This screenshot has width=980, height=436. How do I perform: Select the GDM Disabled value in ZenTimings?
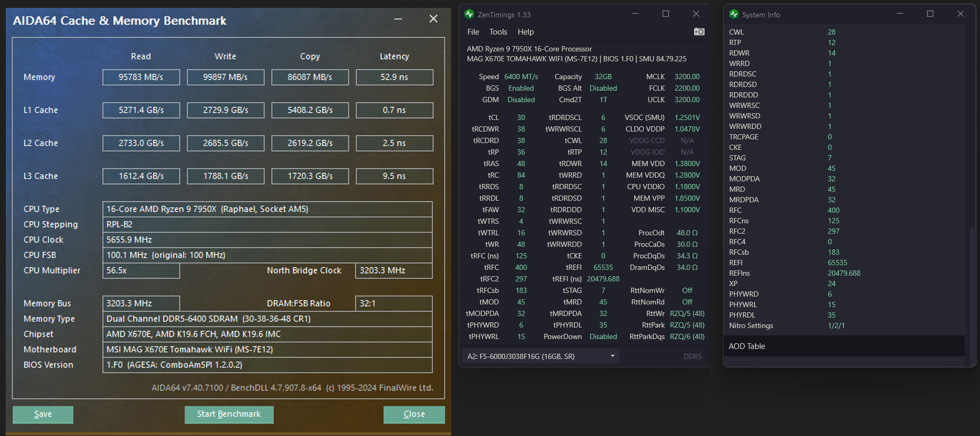pyautogui.click(x=521, y=100)
